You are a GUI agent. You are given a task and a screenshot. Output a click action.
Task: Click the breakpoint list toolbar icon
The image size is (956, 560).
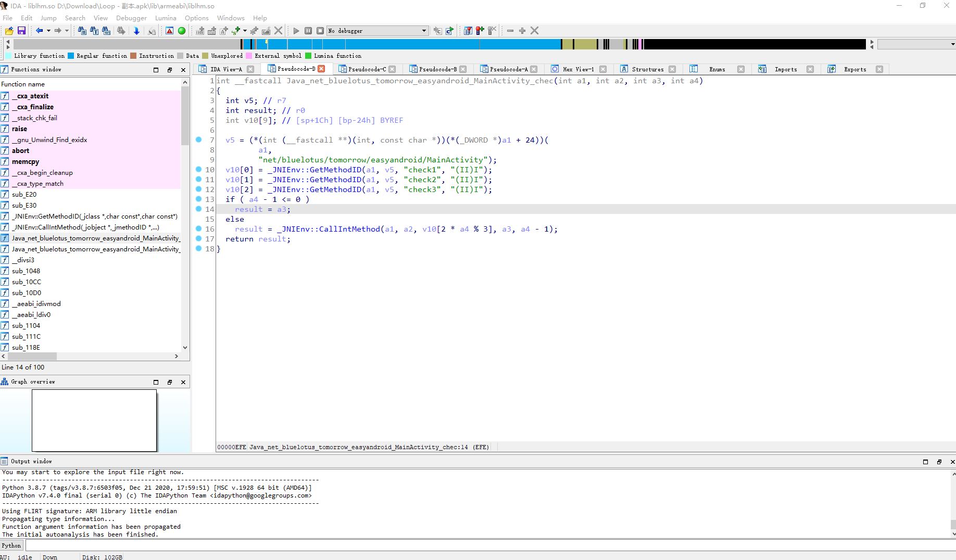click(468, 31)
